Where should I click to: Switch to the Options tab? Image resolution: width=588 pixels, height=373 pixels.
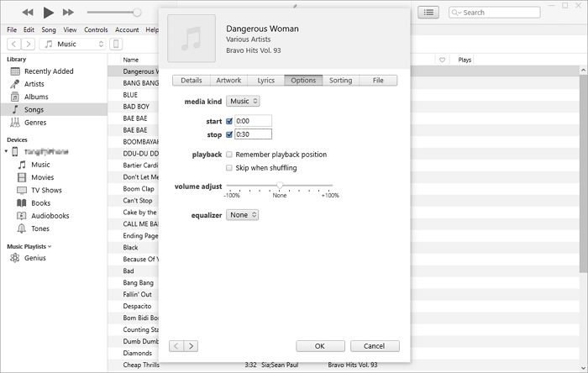[x=303, y=80]
